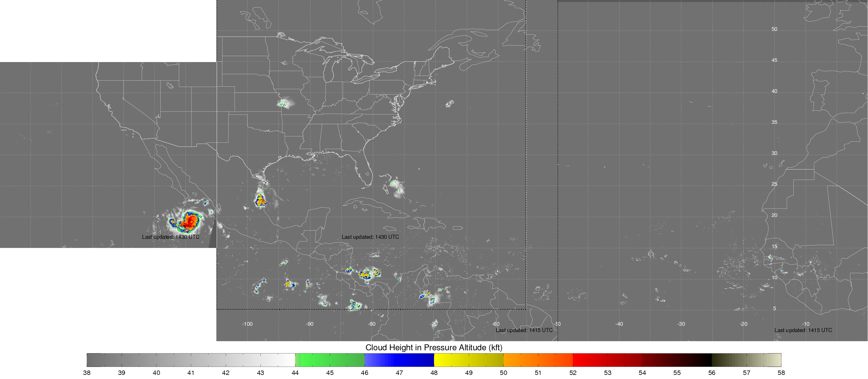Click the green segment of the color bar
868x379 pixels.
click(329, 360)
